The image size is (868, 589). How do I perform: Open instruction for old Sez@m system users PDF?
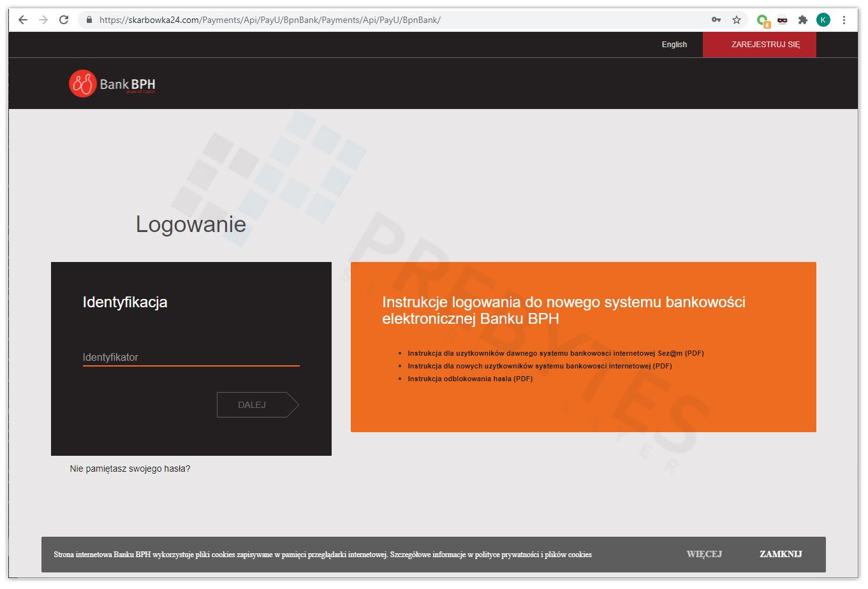click(x=555, y=353)
